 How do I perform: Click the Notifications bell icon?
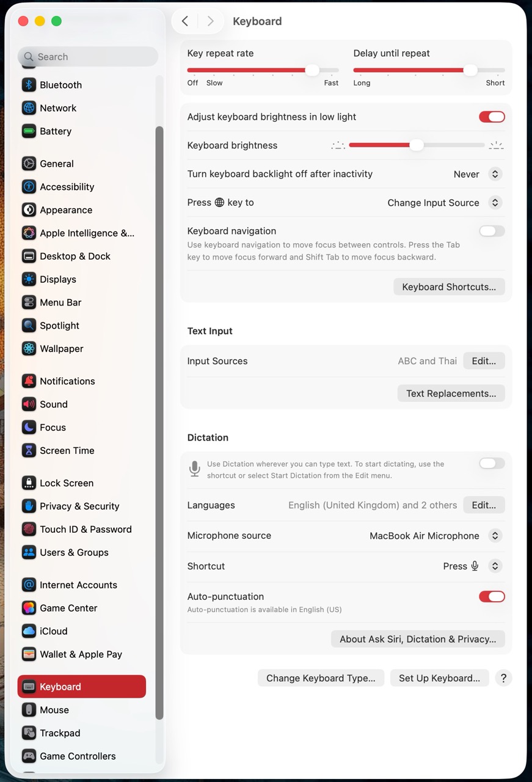coord(29,381)
